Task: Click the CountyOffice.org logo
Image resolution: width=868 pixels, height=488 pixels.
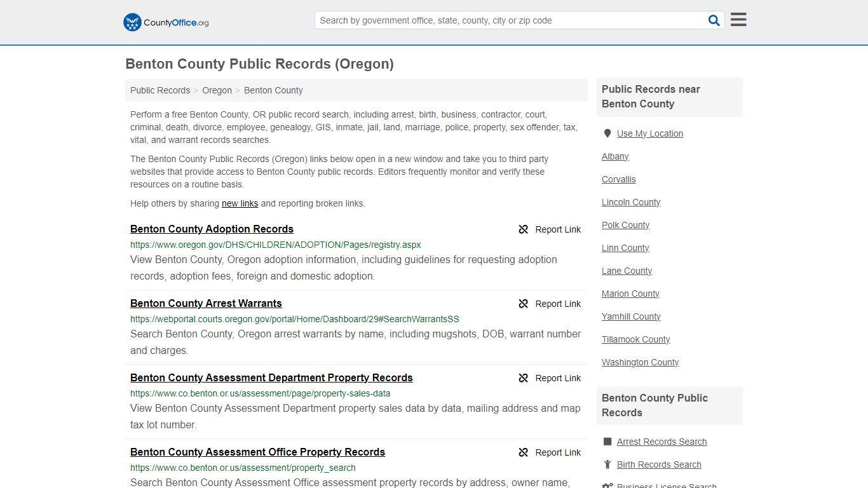Action: (166, 22)
